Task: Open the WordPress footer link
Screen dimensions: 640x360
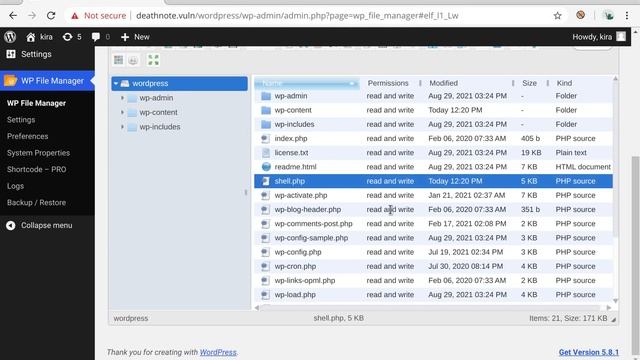Action: [x=218, y=352]
